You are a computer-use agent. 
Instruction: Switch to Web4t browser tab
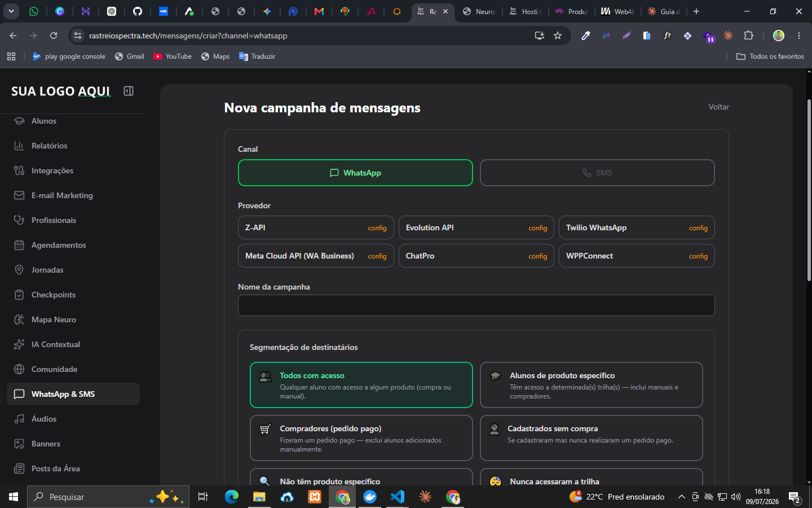tap(618, 11)
